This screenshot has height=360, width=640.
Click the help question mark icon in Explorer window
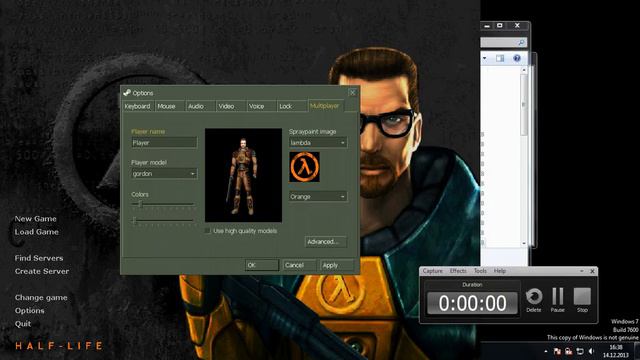pos(517,58)
